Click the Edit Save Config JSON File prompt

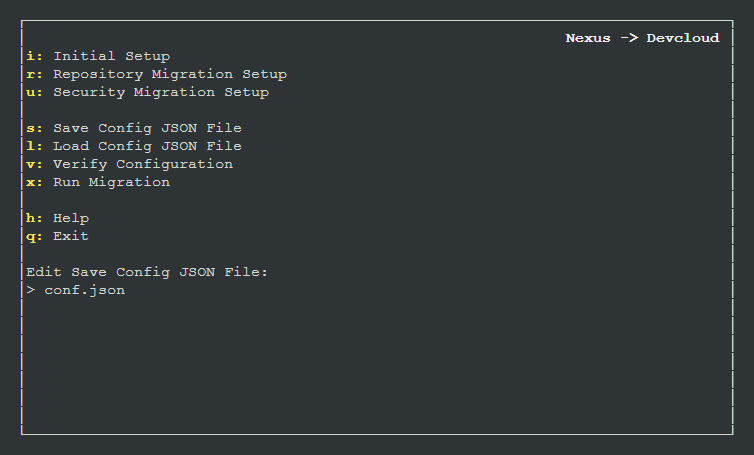coord(147,272)
